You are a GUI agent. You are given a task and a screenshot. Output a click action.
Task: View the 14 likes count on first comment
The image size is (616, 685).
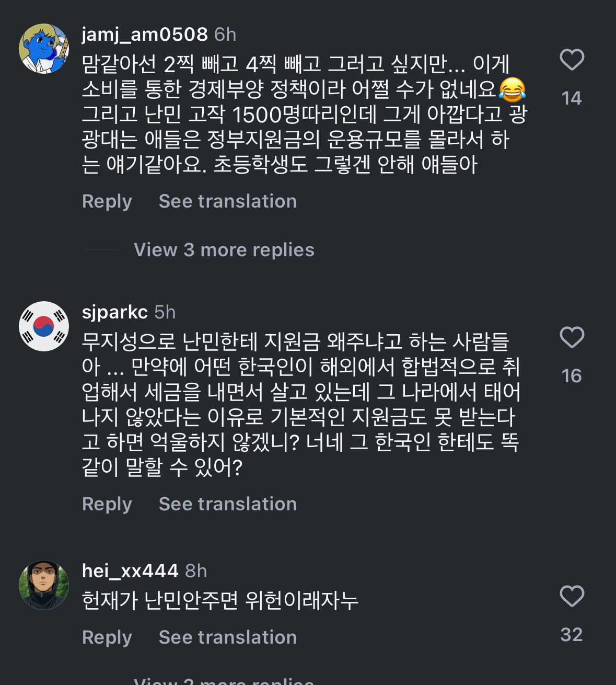pos(572,98)
